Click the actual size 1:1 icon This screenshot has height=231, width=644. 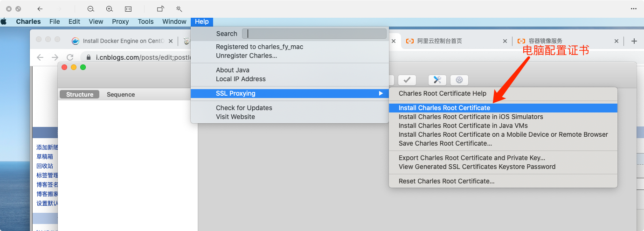point(128,9)
